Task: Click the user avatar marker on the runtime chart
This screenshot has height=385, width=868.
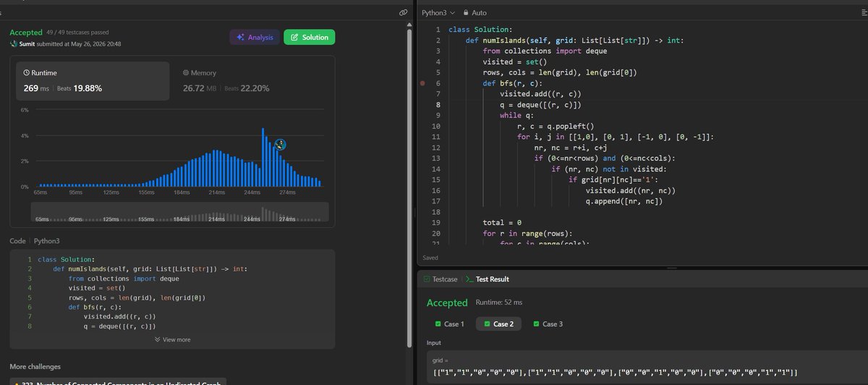Action: [280, 145]
